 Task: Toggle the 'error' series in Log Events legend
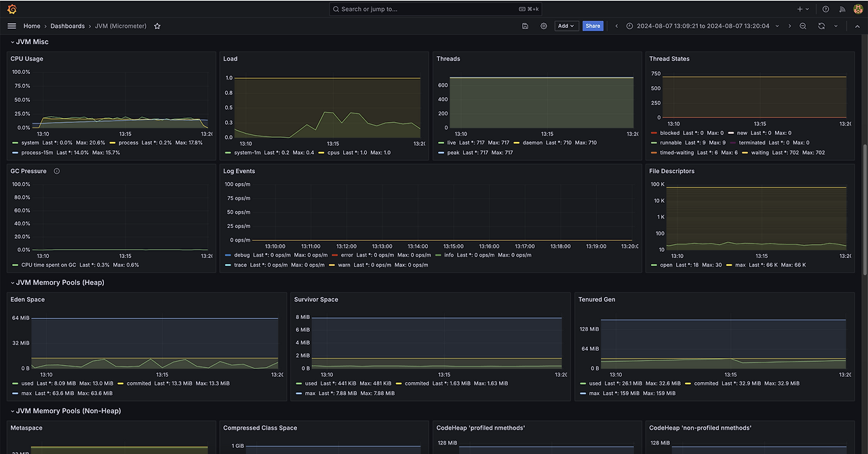click(347, 255)
